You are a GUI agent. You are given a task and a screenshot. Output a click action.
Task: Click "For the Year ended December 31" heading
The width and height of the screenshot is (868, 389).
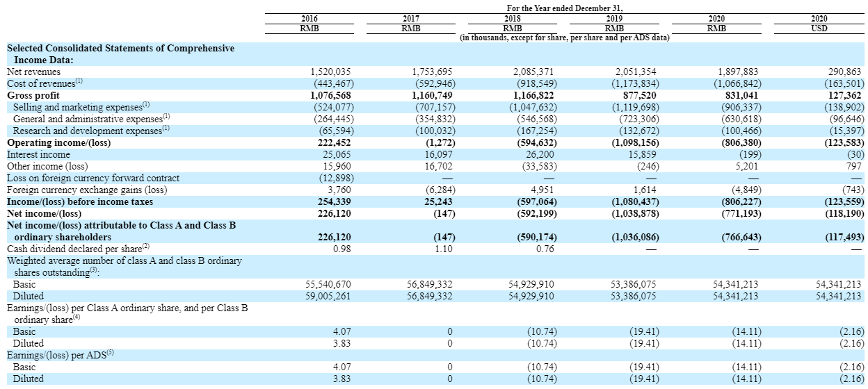click(x=564, y=7)
